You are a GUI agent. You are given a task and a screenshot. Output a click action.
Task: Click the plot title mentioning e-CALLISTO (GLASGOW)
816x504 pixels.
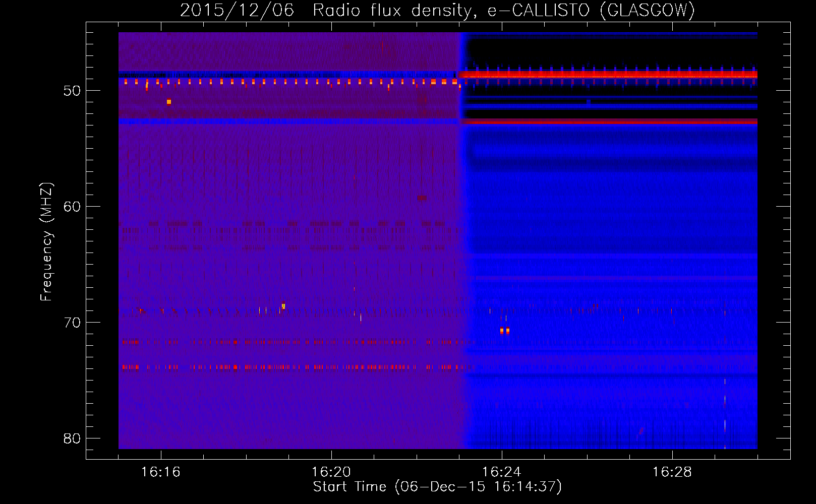click(x=438, y=10)
